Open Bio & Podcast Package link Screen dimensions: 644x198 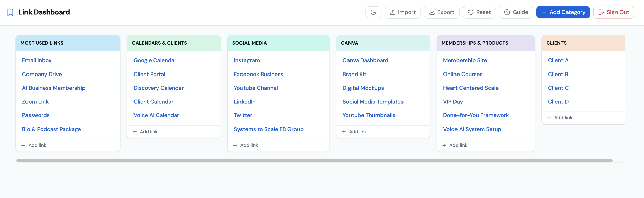pos(52,129)
